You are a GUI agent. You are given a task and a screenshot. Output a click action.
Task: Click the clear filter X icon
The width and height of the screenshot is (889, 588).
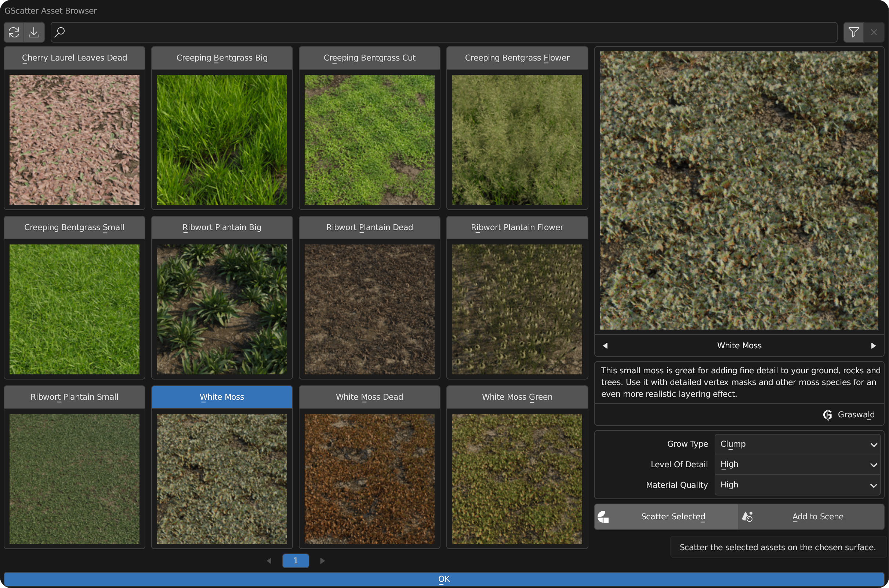click(x=874, y=32)
